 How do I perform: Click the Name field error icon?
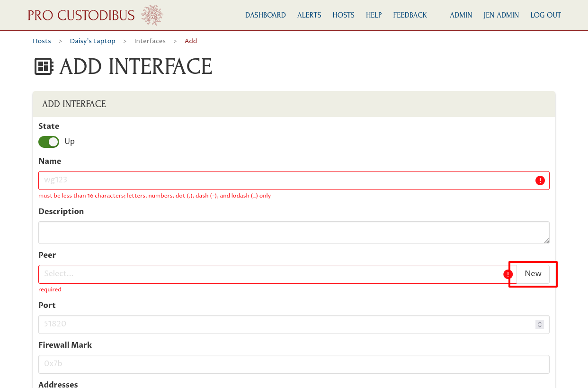coord(540,180)
